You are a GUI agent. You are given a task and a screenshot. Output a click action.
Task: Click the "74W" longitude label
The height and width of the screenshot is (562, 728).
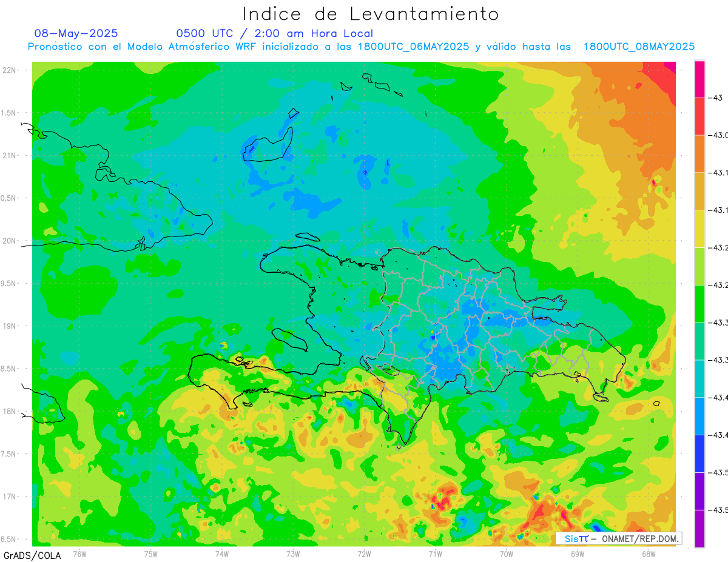point(221,553)
